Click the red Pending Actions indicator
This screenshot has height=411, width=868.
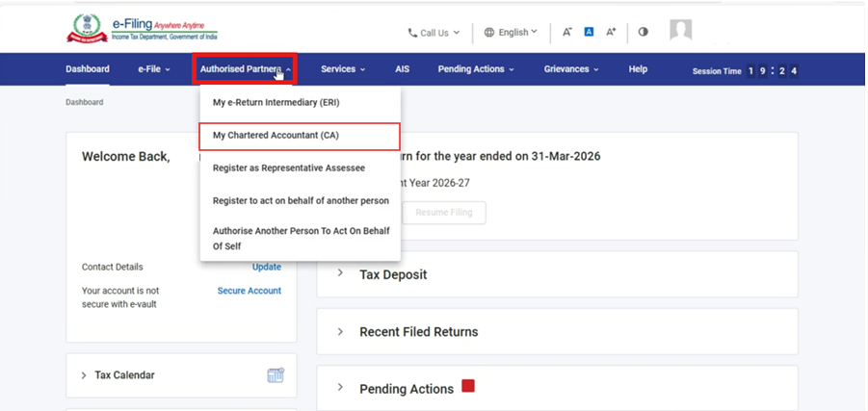pos(468,387)
